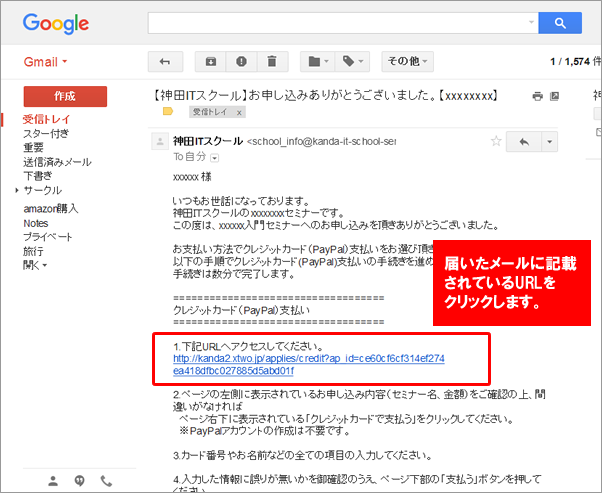
Task: Click the kanda2.xtwo.jp credit URL link
Action: 309,365
